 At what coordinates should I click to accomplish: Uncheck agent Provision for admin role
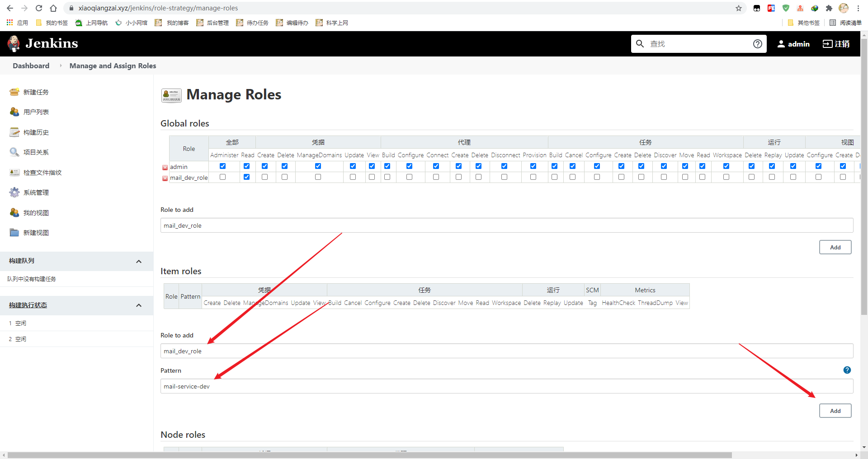533,166
